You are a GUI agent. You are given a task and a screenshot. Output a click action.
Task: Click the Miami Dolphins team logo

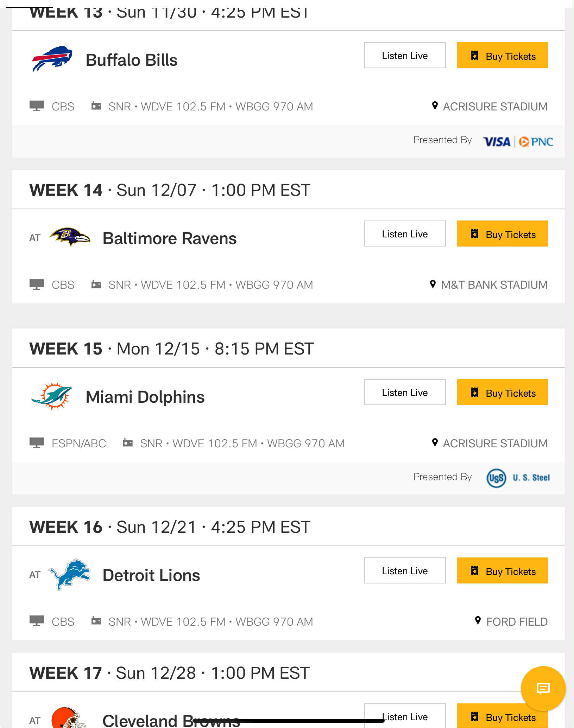point(52,396)
